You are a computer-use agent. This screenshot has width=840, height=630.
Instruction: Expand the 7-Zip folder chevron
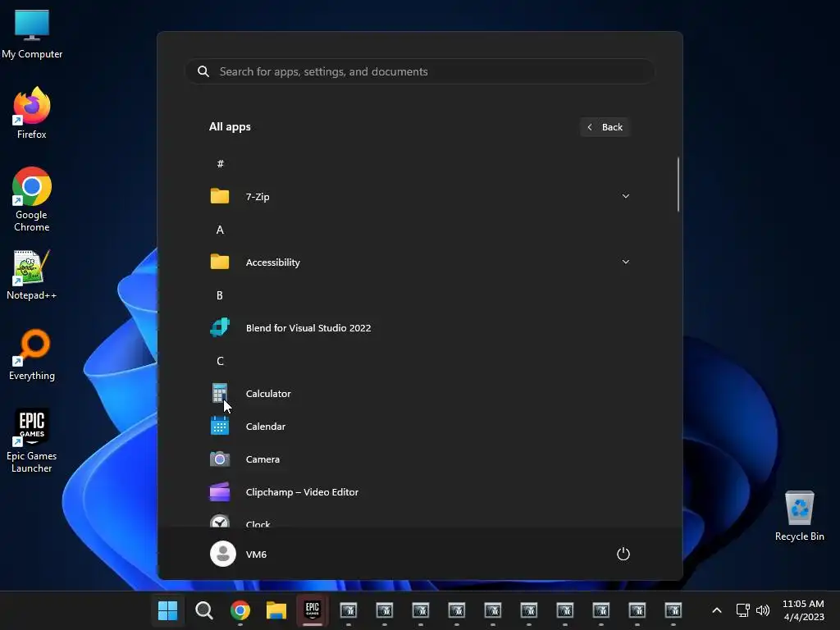pyautogui.click(x=625, y=196)
